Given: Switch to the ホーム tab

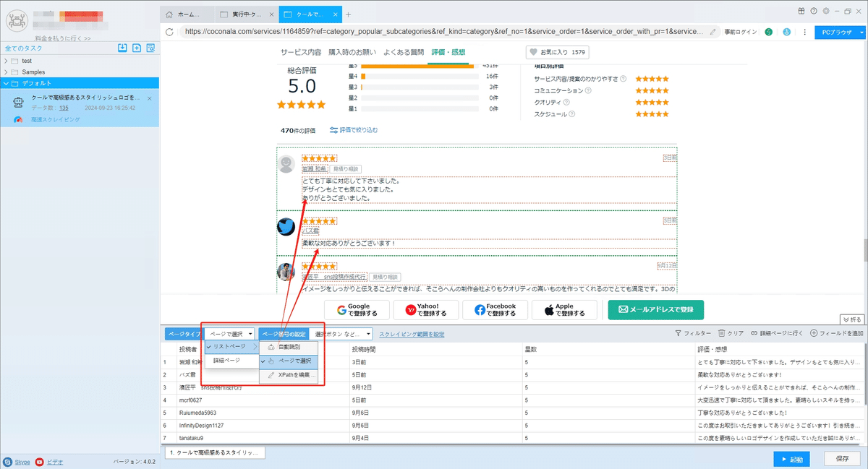Looking at the screenshot, I should tap(187, 14).
